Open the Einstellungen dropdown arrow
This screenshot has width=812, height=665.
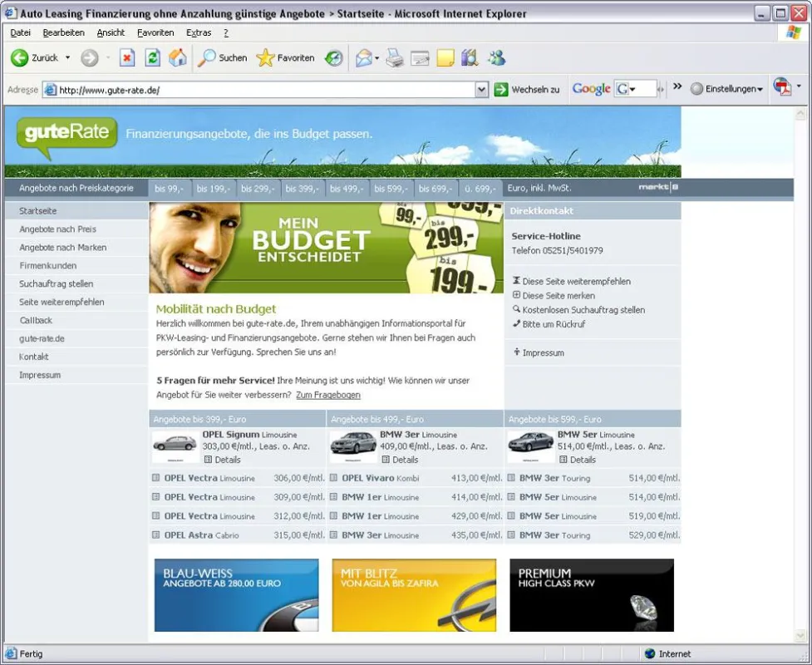[760, 90]
